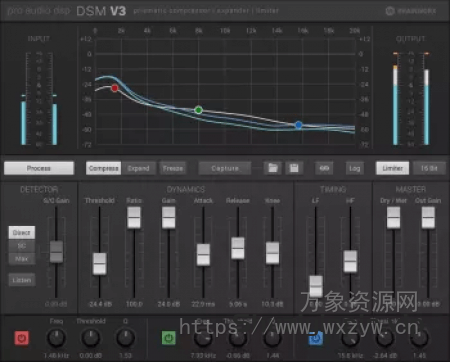450x362 pixels.
Task: Click the Dry / Wet slider handle
Action: [393, 217]
